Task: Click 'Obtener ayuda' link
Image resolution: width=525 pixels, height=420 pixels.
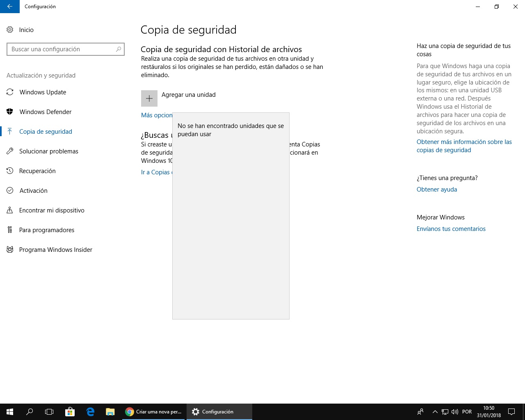Action: tap(437, 189)
